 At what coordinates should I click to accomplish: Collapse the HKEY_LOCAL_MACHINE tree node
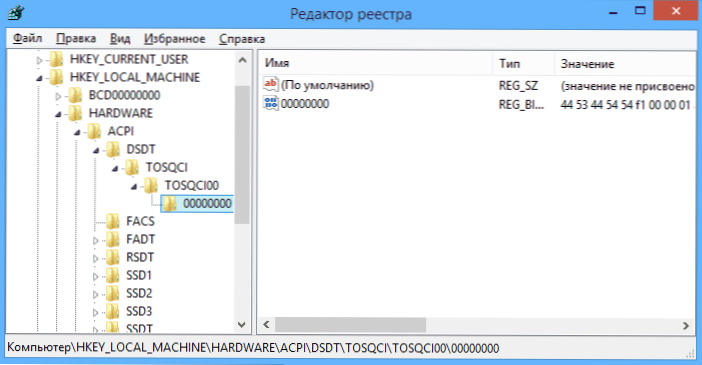(x=39, y=78)
